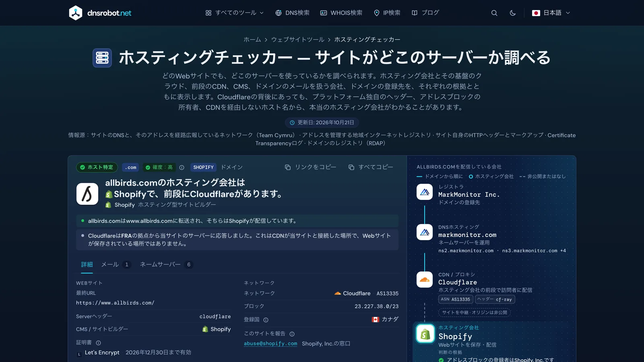Open DNS検索 in the navigation
The height and width of the screenshot is (362, 644).
pos(292,13)
